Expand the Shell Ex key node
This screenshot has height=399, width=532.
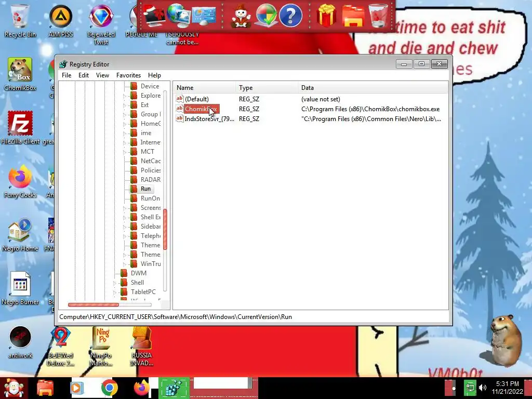[125, 218]
